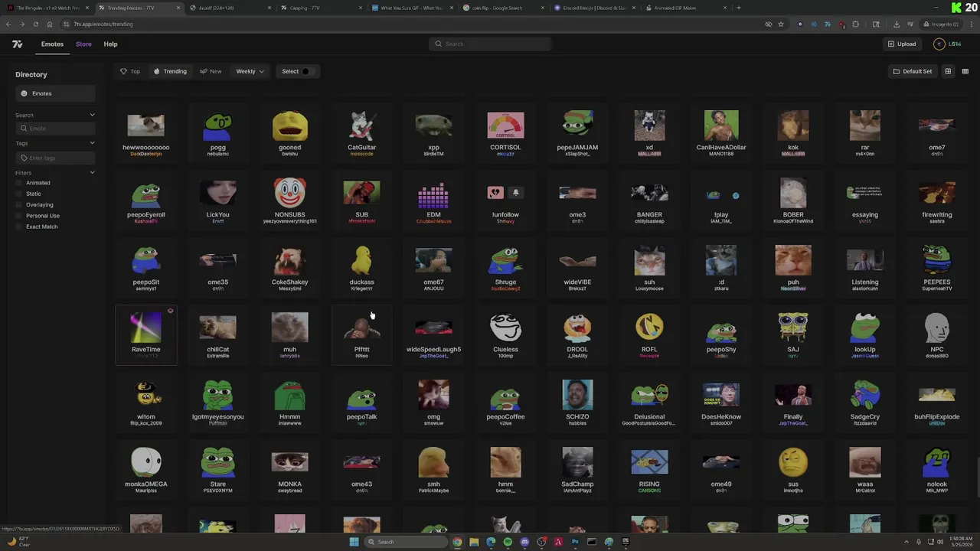Click the main search field
Image resolution: width=980 pixels, height=551 pixels.
[490, 44]
